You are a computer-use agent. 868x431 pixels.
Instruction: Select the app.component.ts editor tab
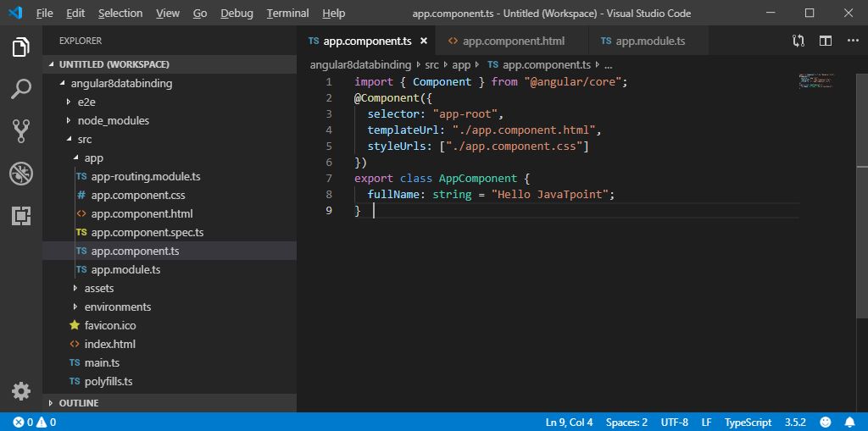coord(366,41)
